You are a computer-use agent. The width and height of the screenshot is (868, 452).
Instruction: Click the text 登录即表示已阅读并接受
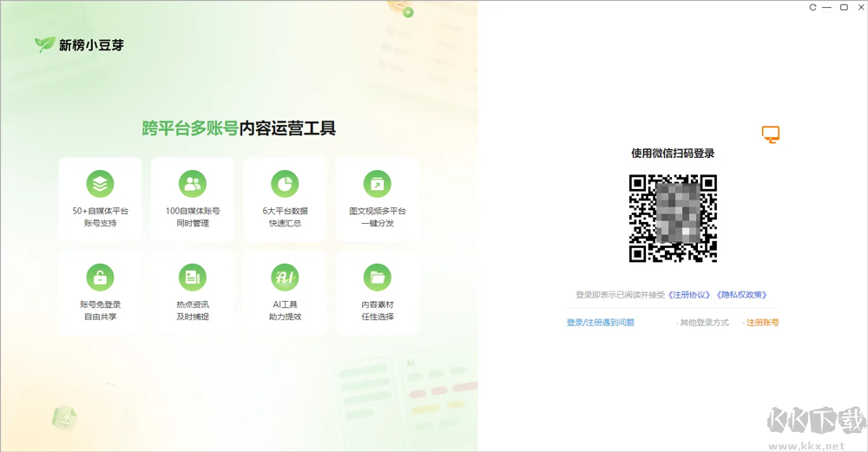(x=621, y=295)
